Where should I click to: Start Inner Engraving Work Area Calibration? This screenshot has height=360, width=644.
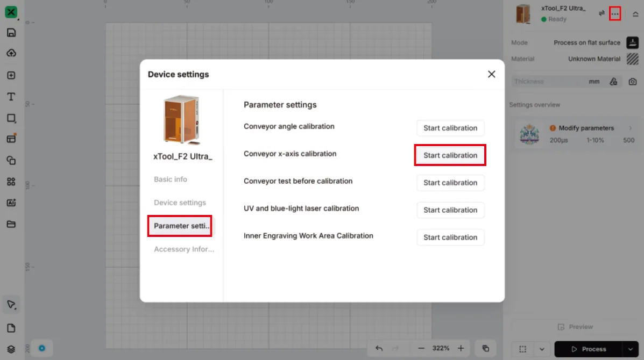pos(450,237)
